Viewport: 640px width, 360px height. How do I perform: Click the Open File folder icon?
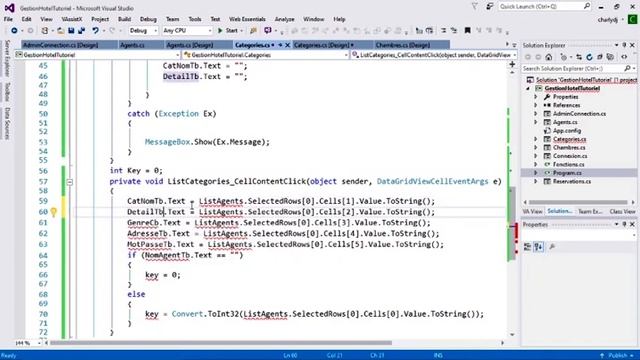(60, 31)
